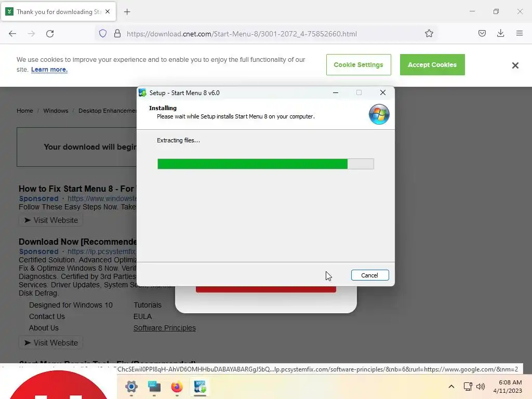This screenshot has height=399, width=532.
Task: Close the 'Thank you for downloading' tab
Action: tap(108, 11)
